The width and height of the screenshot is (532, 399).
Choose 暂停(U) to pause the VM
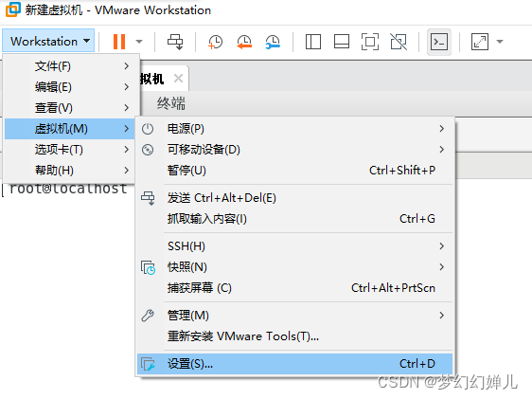click(x=294, y=171)
